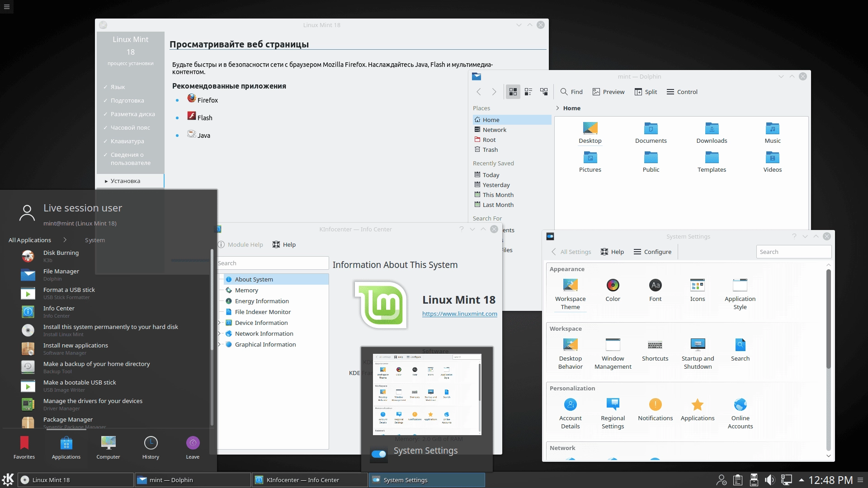Image resolution: width=868 pixels, height=488 pixels.
Task: Expand the Home breadcrumb arrow in Dolphin
Action: point(557,108)
